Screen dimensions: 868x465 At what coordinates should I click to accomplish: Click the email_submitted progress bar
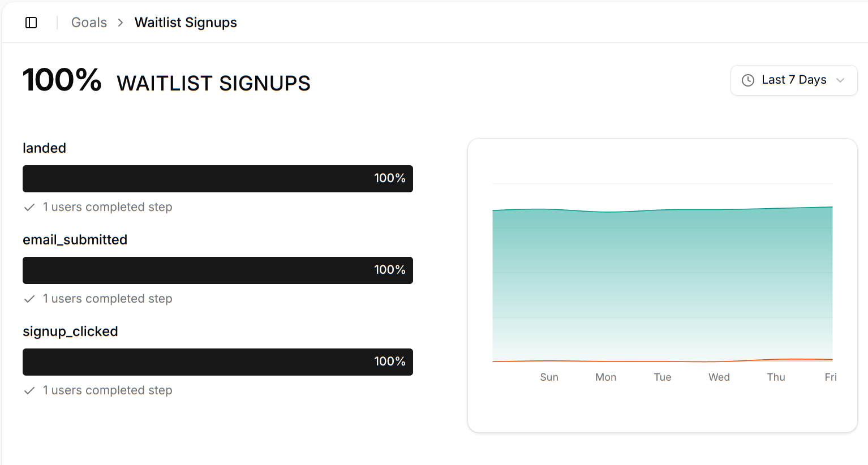[218, 270]
